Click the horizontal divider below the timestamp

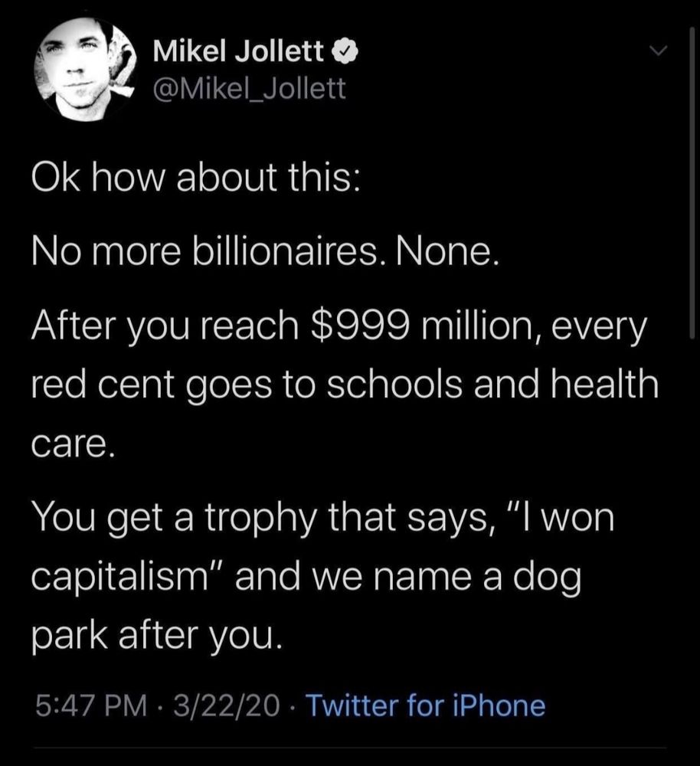point(350,747)
